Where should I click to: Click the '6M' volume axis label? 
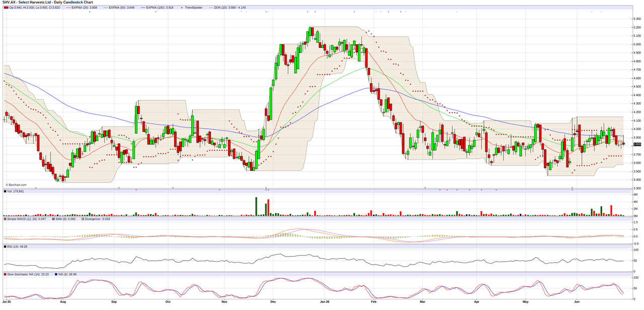[636, 195]
